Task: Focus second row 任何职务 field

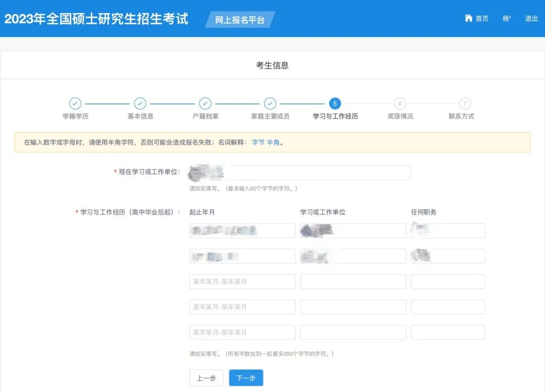Action: pos(448,256)
